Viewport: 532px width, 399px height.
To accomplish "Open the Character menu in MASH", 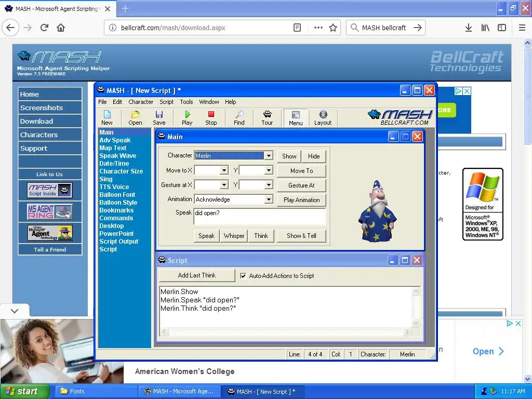I will [x=141, y=102].
